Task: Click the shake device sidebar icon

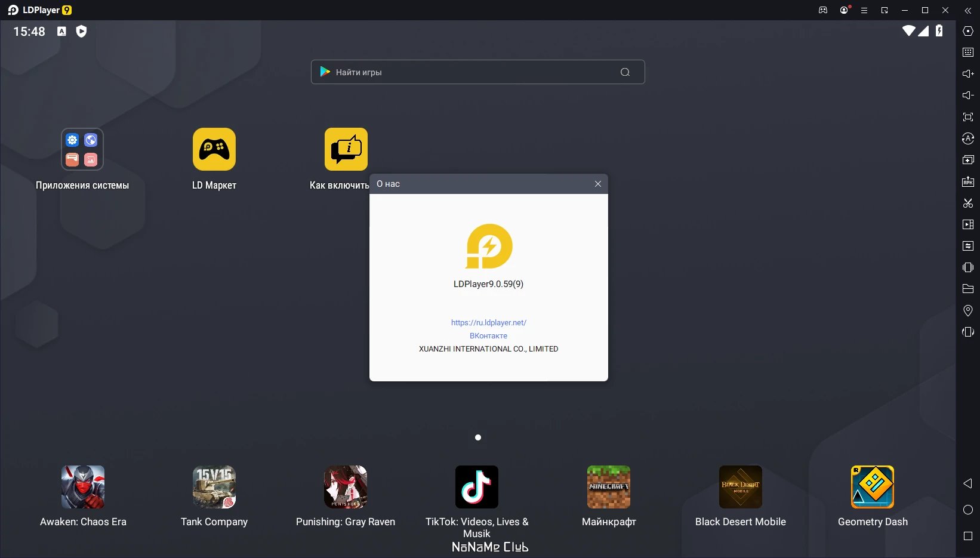Action: 968,267
